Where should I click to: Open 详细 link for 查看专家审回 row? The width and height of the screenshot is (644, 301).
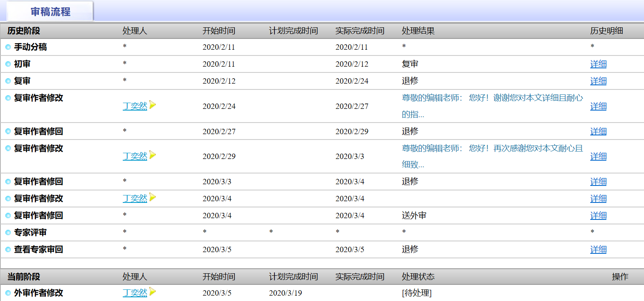click(x=598, y=250)
